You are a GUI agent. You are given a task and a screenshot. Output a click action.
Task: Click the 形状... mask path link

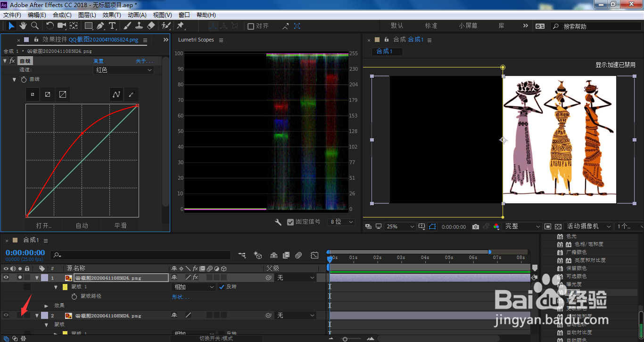(x=181, y=297)
